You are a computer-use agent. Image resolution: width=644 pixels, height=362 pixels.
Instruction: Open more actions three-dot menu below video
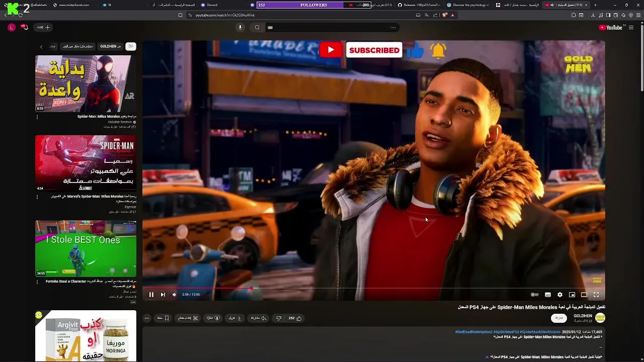click(x=147, y=318)
